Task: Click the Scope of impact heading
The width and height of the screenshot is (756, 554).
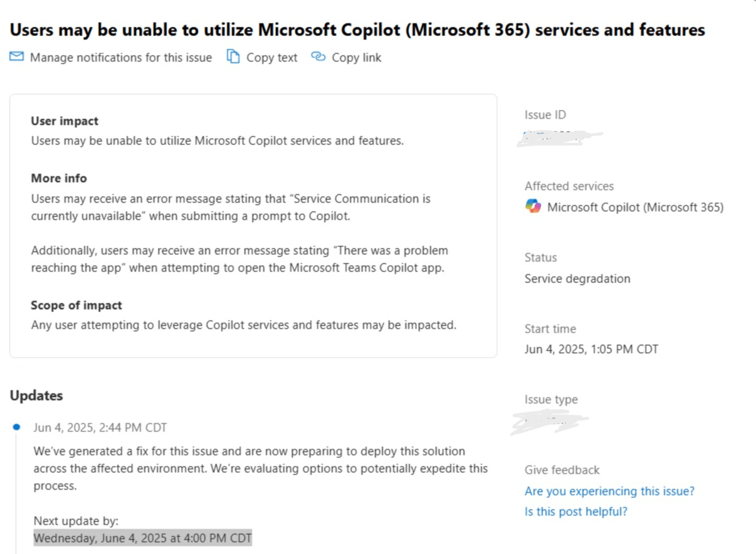Action: (x=76, y=305)
